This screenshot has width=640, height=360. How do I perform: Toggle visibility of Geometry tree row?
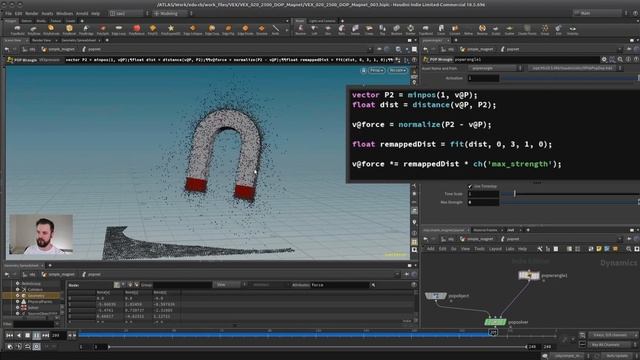[18, 296]
